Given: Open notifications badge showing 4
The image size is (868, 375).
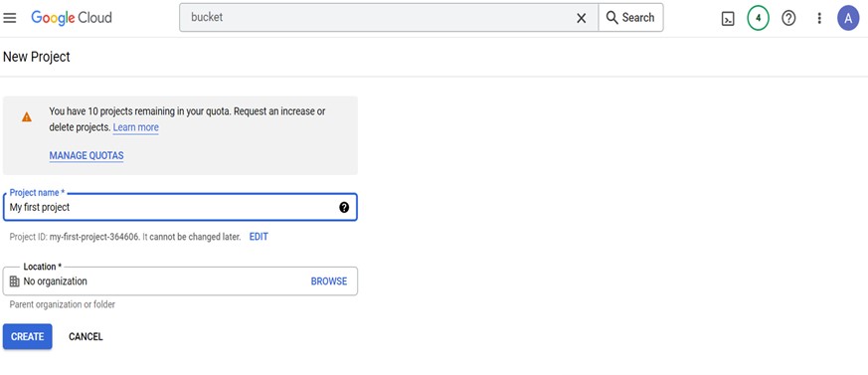Looking at the screenshot, I should pos(759,18).
